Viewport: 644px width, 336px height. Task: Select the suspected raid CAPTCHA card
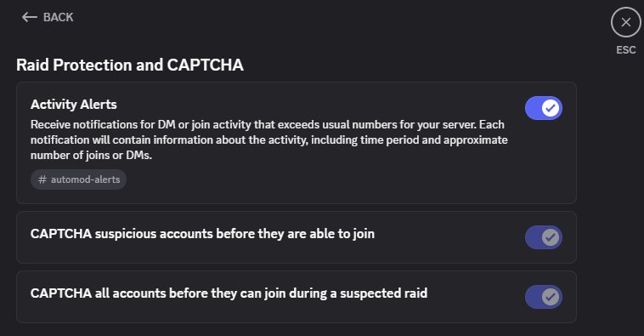click(x=297, y=297)
